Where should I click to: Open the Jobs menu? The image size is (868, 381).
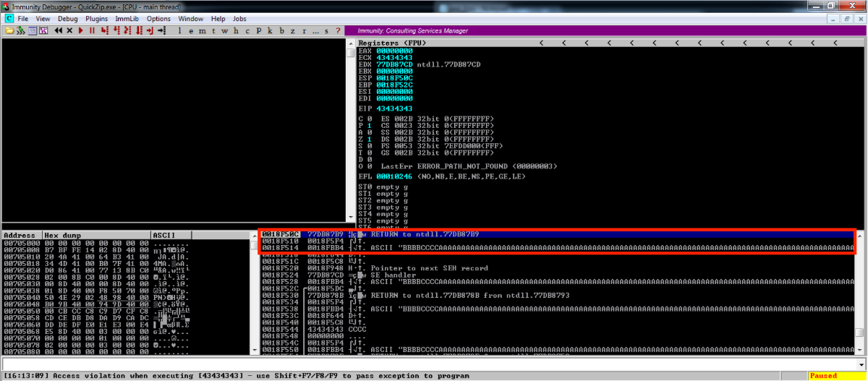click(239, 18)
